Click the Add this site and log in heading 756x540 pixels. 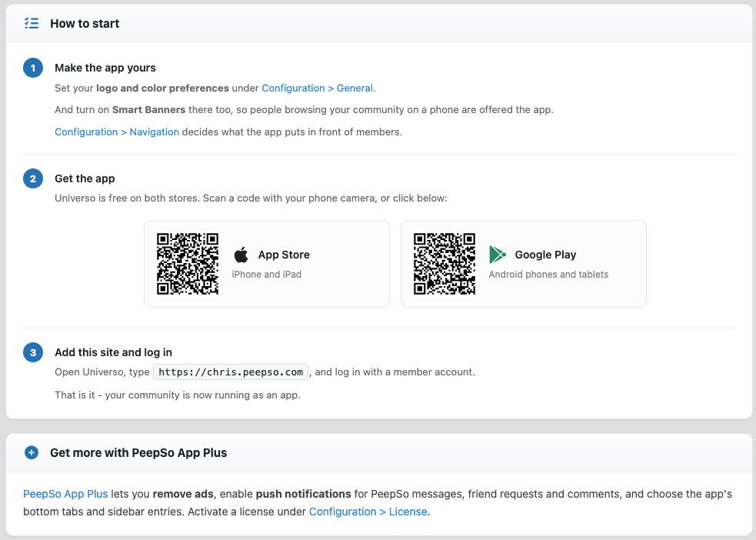coord(113,352)
